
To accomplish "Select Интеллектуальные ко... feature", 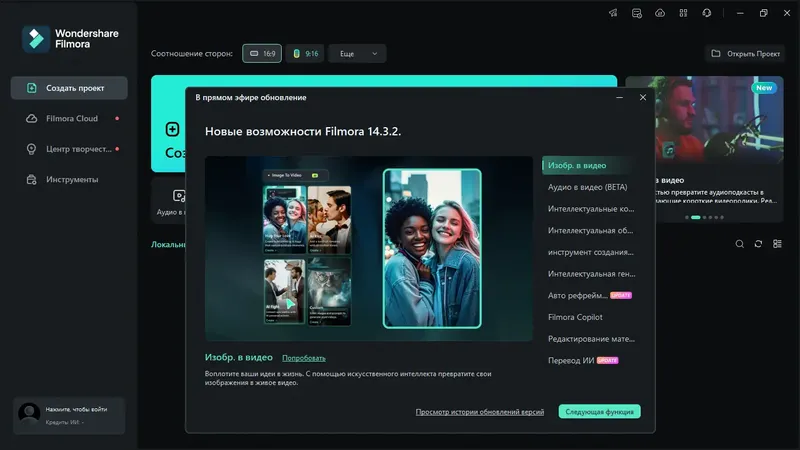I will (591, 209).
